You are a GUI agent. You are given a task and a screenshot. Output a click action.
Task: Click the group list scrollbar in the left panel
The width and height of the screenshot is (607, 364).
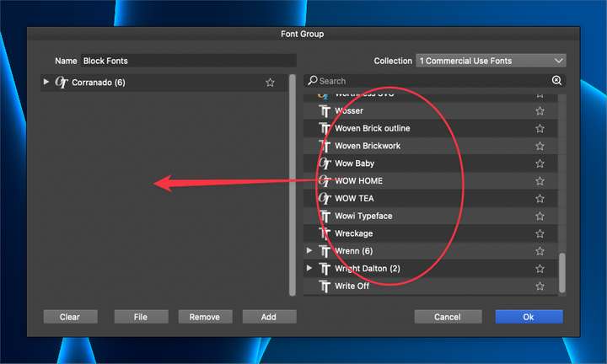pyautogui.click(x=293, y=185)
